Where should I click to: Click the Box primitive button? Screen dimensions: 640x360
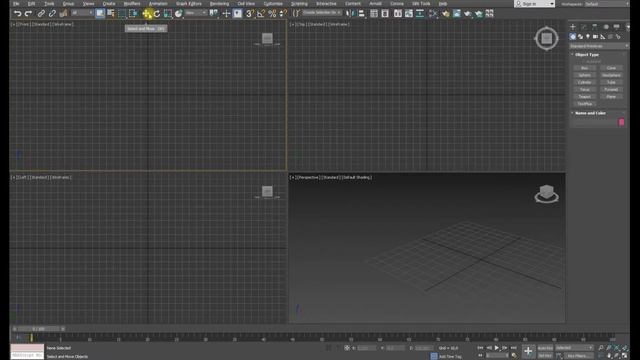point(584,68)
